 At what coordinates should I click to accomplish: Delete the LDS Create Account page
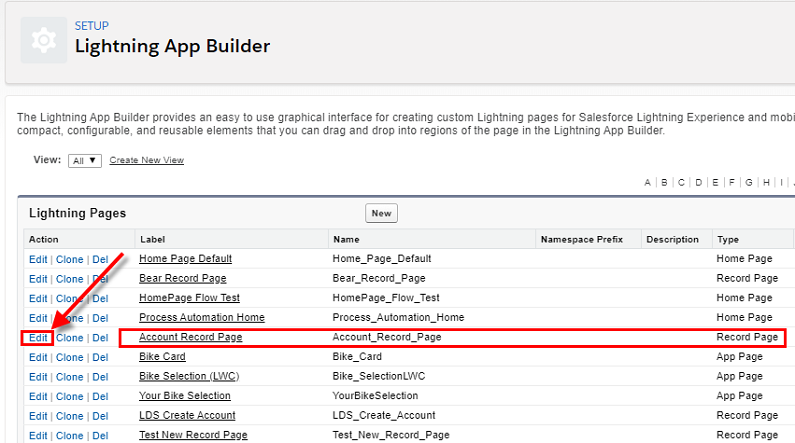coord(100,417)
